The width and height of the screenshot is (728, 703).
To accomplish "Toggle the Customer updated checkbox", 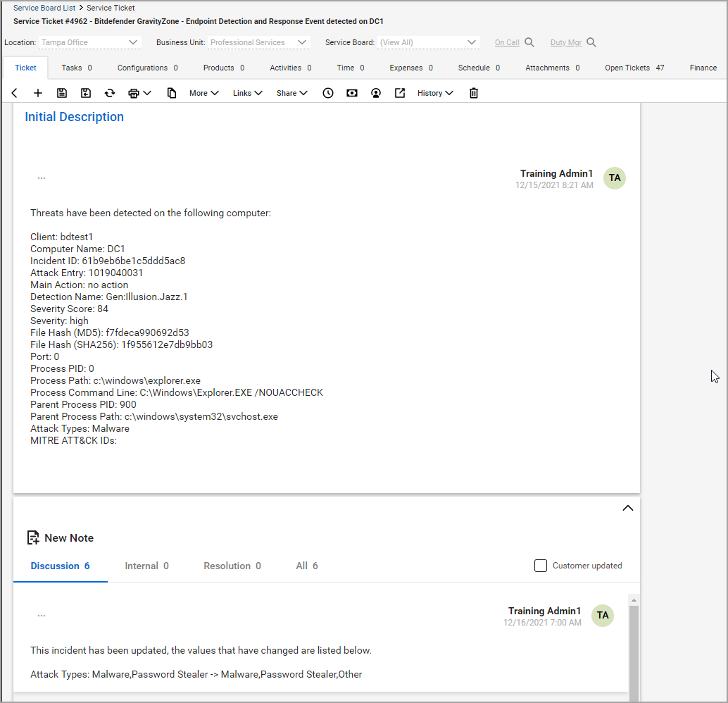I will (x=541, y=566).
